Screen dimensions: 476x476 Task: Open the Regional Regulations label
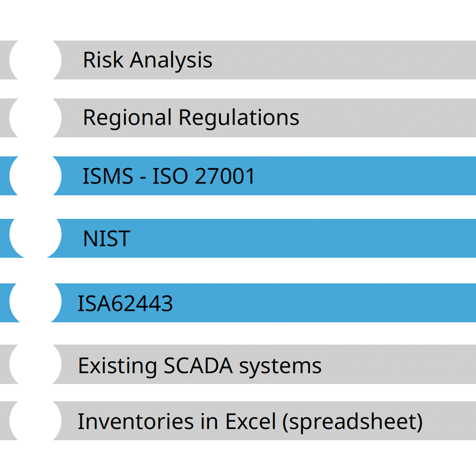tap(191, 118)
